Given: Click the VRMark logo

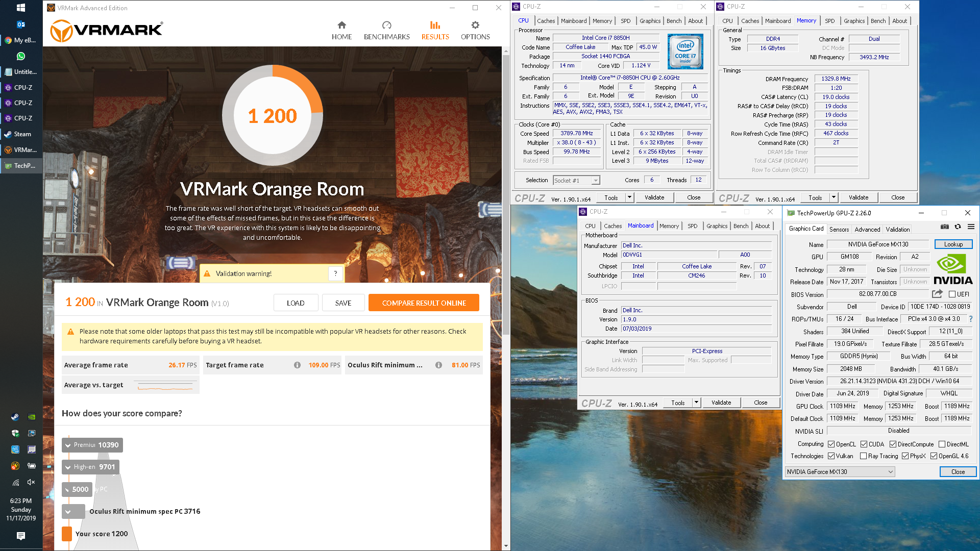Looking at the screenshot, I should (x=107, y=31).
